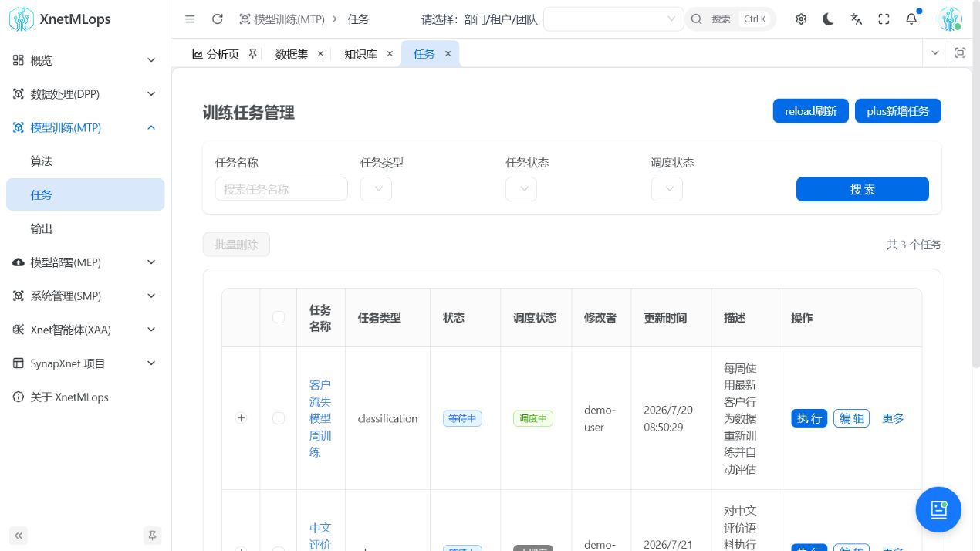
Task: Click the refresh page icon in header
Action: [x=218, y=19]
